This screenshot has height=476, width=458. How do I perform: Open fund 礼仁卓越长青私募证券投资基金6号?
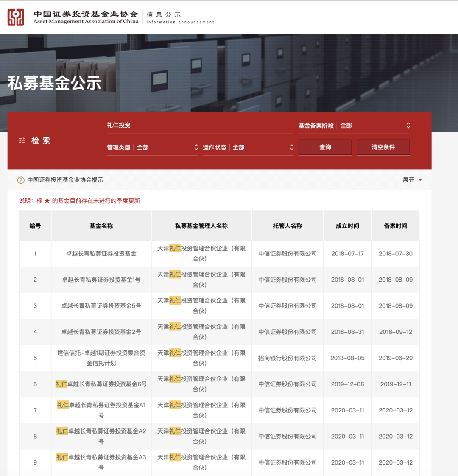[x=101, y=384]
